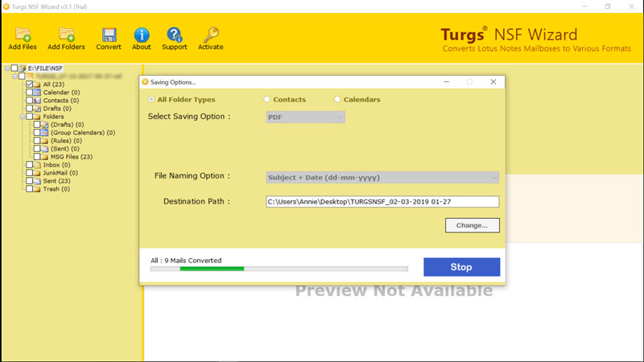The width and height of the screenshot is (644, 362).
Task: Click the Change... button
Action: 473,225
